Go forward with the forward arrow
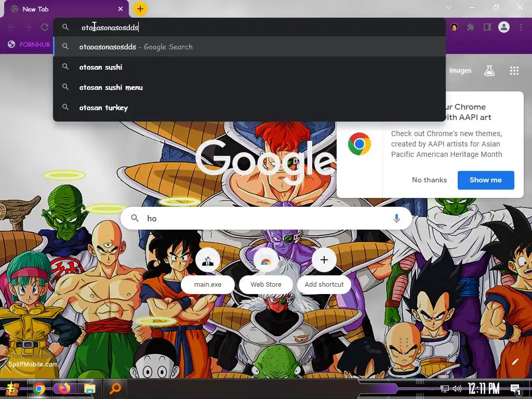 pos(28,27)
